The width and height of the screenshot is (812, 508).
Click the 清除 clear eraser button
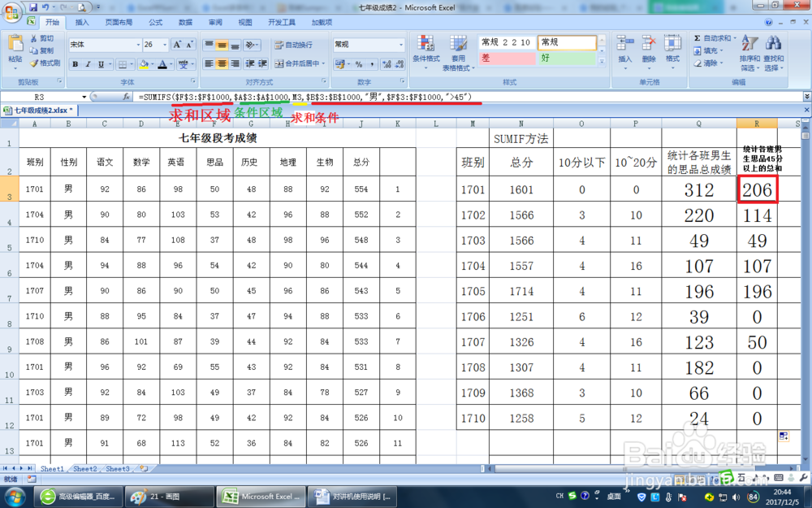pyautogui.click(x=708, y=63)
